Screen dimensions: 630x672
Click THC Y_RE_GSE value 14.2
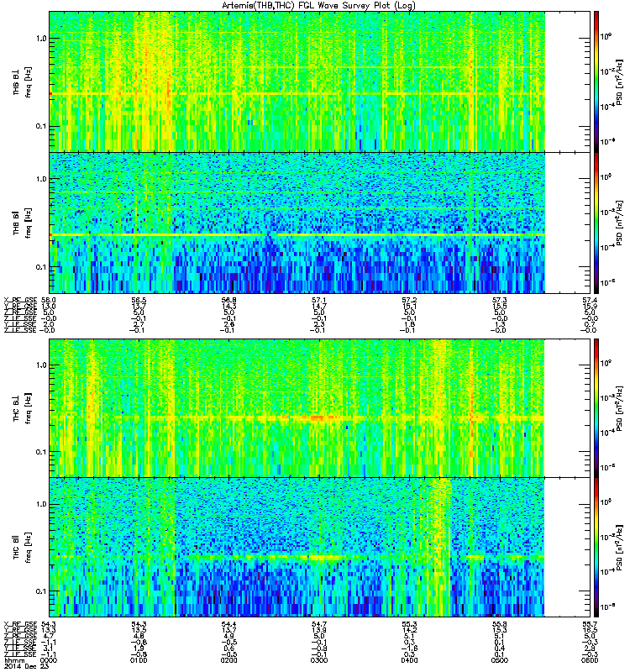tap(409, 630)
